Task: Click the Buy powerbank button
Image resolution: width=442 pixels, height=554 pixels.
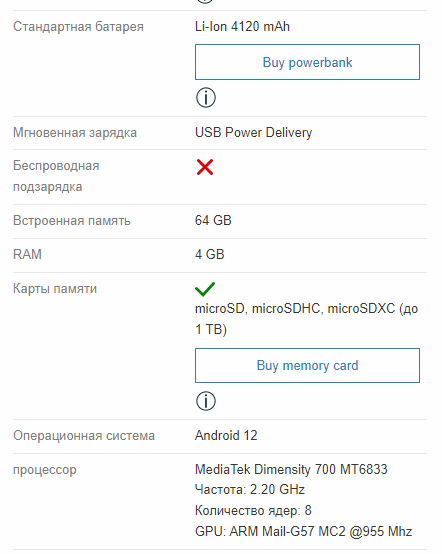Action: [x=307, y=62]
